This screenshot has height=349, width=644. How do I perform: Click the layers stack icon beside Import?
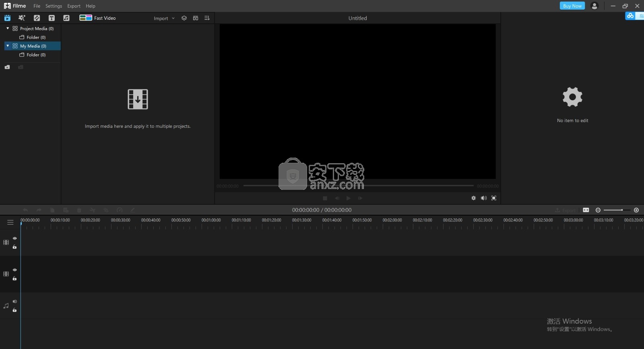pos(184,18)
